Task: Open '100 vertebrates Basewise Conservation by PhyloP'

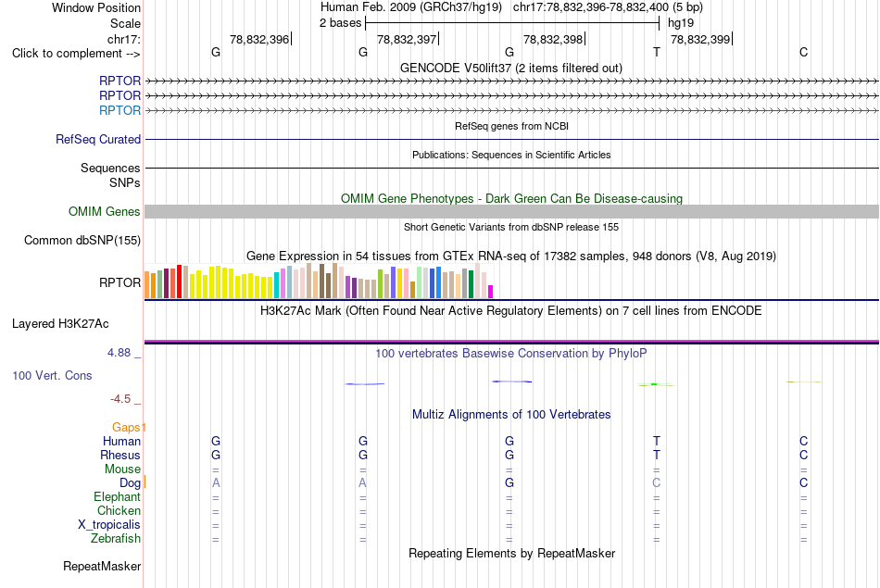Action: (511, 354)
